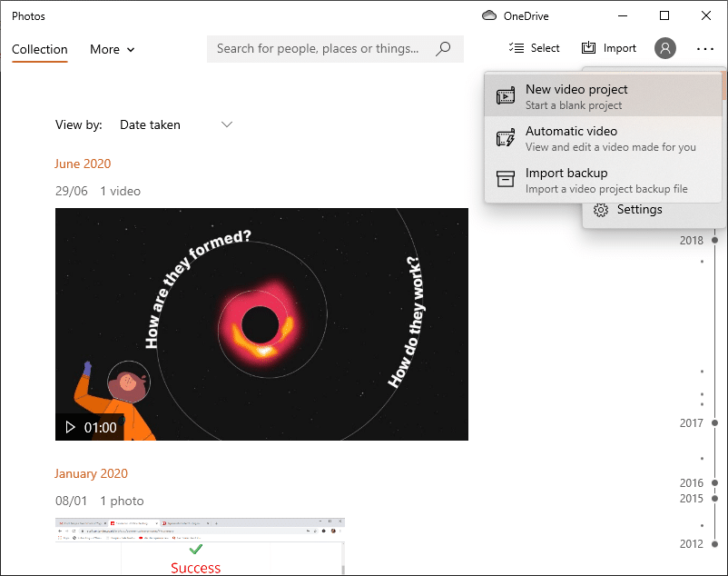The width and height of the screenshot is (728, 576).
Task: Click the 'Start a blank project' subtitle
Action: [x=574, y=105]
